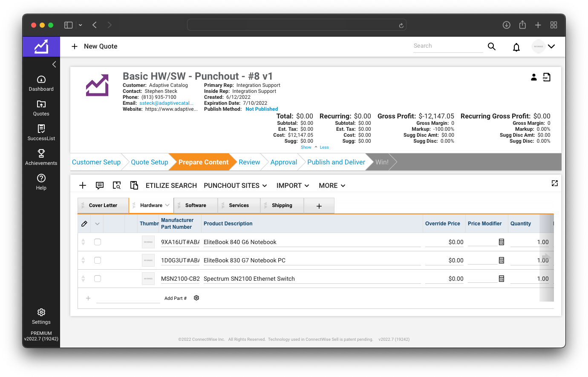
Task: Open the PUNCHOUT SITES dropdown
Action: [x=235, y=186]
